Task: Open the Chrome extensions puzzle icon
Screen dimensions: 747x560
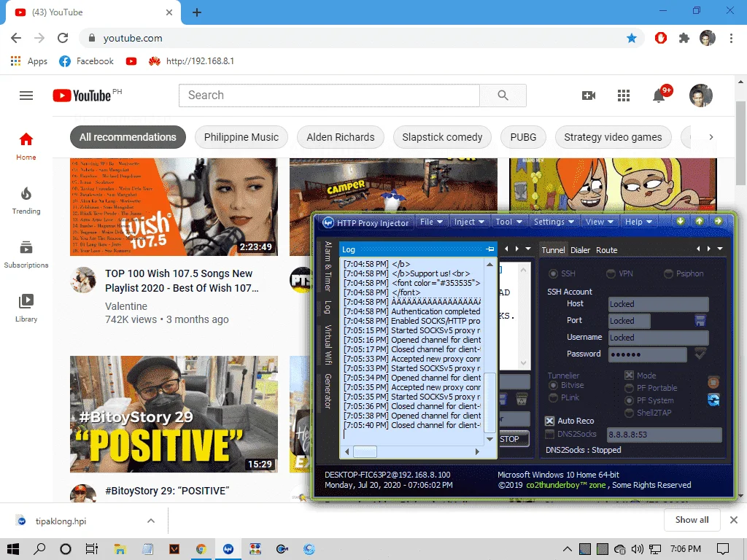Action: (684, 38)
